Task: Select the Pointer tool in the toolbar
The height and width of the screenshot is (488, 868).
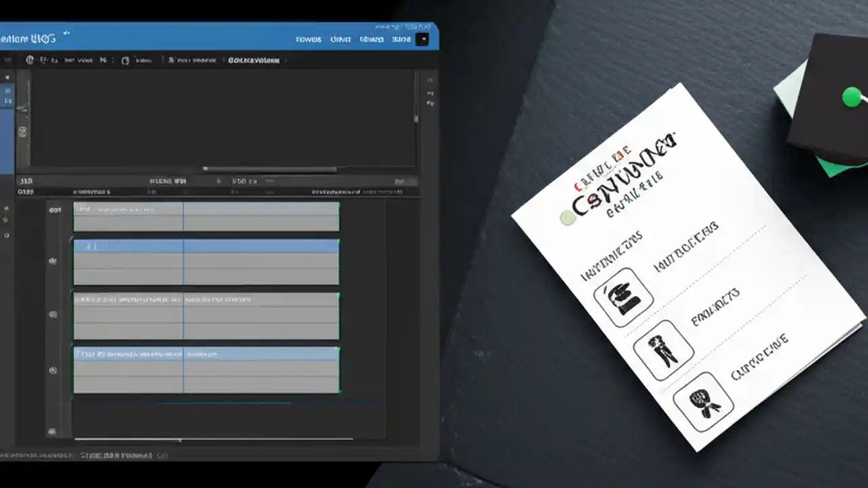Action: pyautogui.click(x=30, y=60)
